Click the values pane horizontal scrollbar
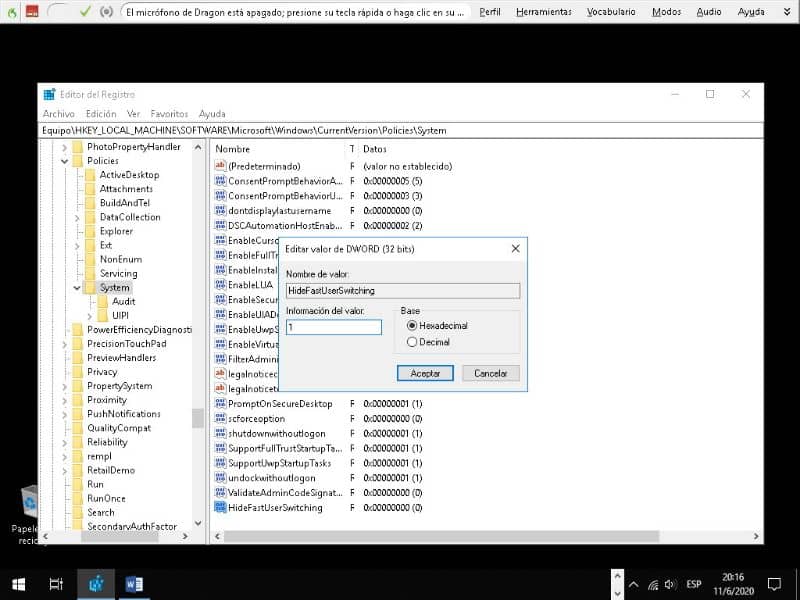 [441, 536]
